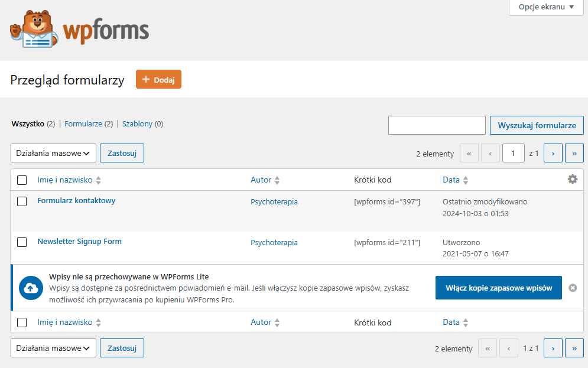Click sort arrows beside header Imię i nazwisko

[98, 180]
